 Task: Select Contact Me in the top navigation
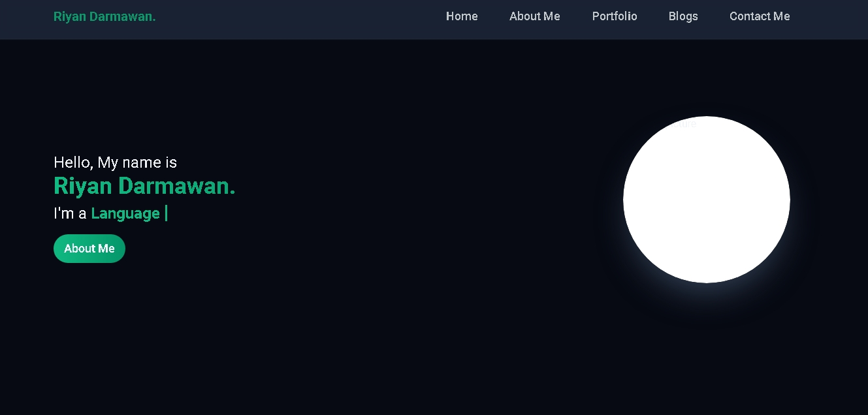pyautogui.click(x=759, y=16)
